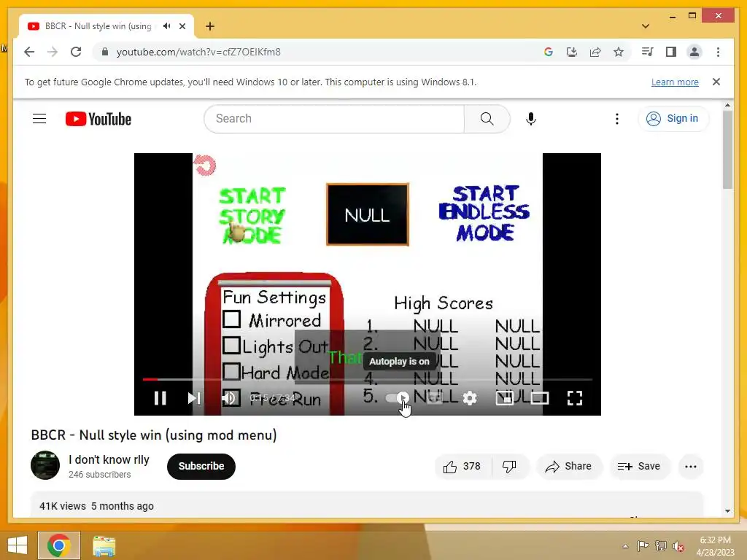Open the miniplayer
This screenshot has height=560, width=747.
tap(505, 398)
